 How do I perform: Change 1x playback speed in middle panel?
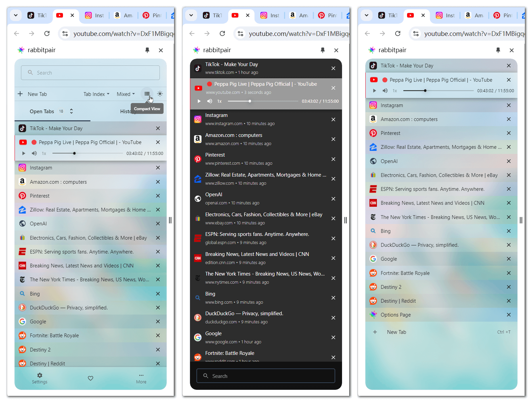point(219,101)
